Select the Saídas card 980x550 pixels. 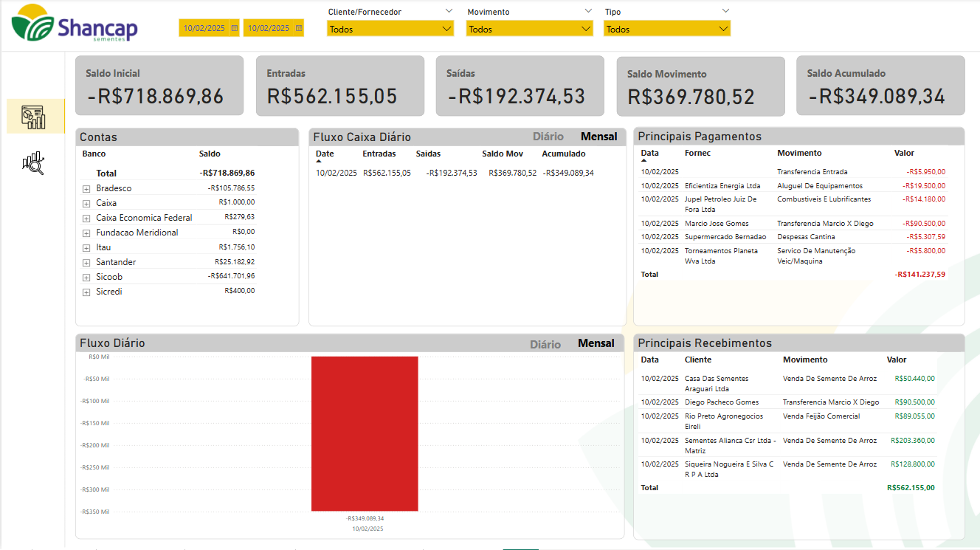coord(520,86)
